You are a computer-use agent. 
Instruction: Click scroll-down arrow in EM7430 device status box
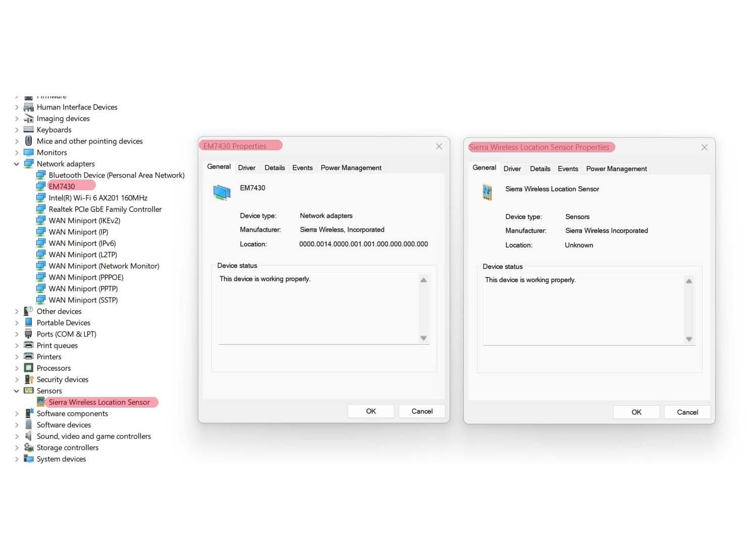[x=423, y=338]
